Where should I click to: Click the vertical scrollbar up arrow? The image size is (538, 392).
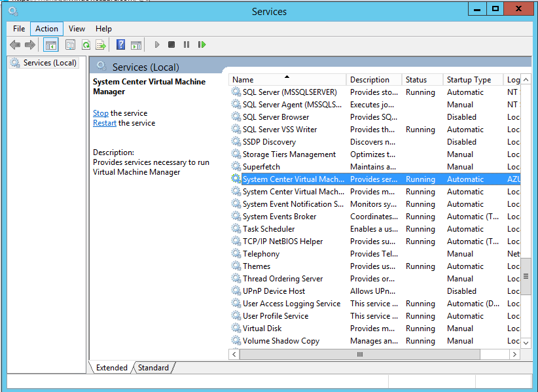tap(526, 80)
